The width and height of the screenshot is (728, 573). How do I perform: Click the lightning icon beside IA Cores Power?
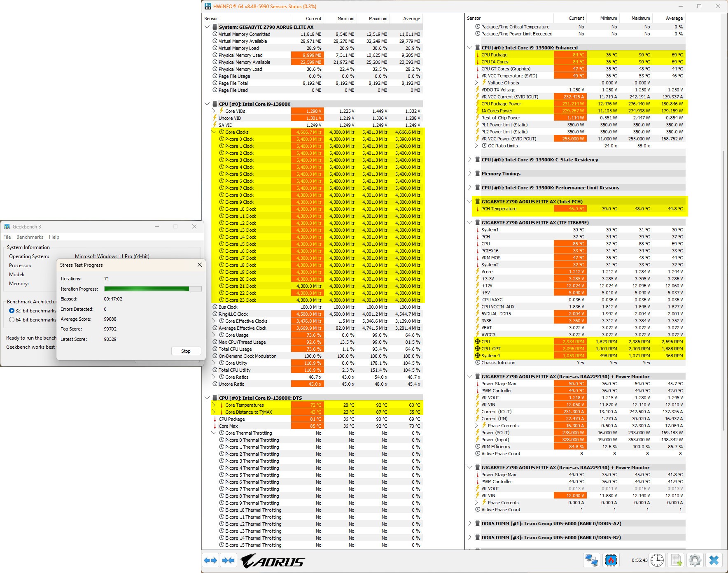click(x=478, y=111)
